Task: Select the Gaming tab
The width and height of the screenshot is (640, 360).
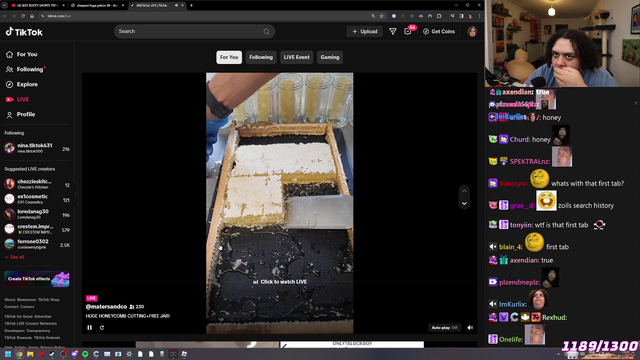Action: click(330, 57)
